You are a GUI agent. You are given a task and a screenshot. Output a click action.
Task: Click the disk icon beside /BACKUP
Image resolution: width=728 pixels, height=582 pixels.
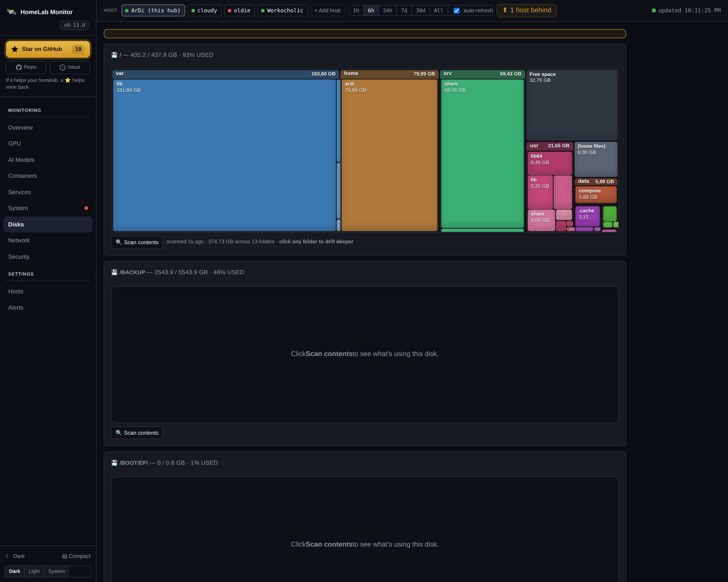(x=114, y=272)
